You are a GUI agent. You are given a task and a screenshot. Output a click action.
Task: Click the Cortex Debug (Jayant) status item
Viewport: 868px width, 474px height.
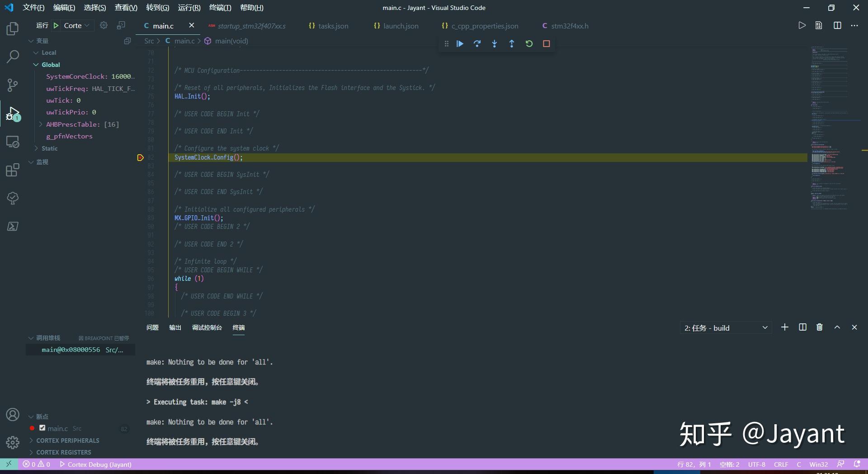[x=96, y=465]
